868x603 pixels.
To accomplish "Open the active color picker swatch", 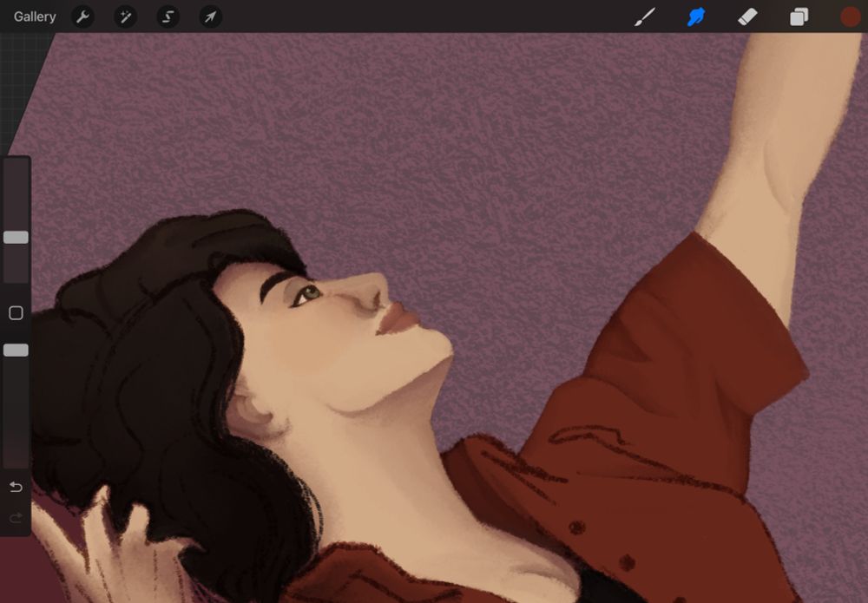I will tap(851, 16).
